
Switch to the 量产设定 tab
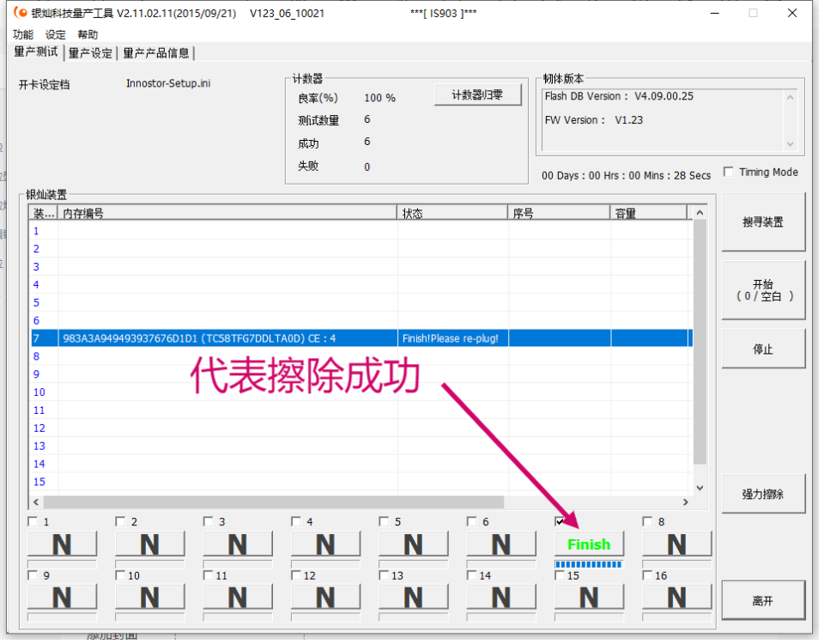tap(90, 52)
